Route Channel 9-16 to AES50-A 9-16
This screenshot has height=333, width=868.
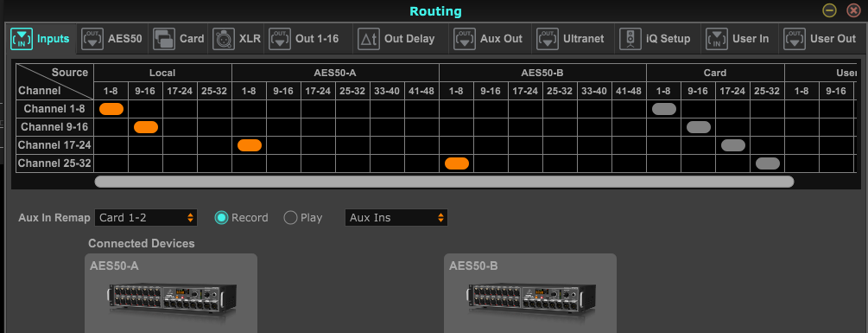[283, 127]
